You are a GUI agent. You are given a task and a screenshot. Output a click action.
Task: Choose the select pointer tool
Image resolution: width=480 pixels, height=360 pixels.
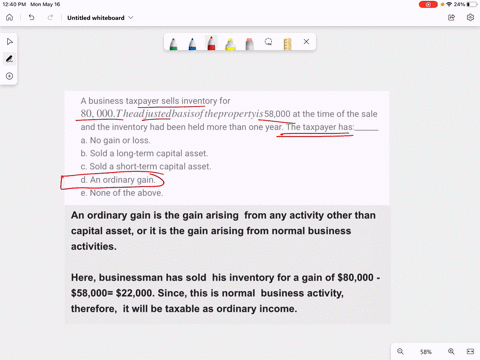click(x=9, y=42)
